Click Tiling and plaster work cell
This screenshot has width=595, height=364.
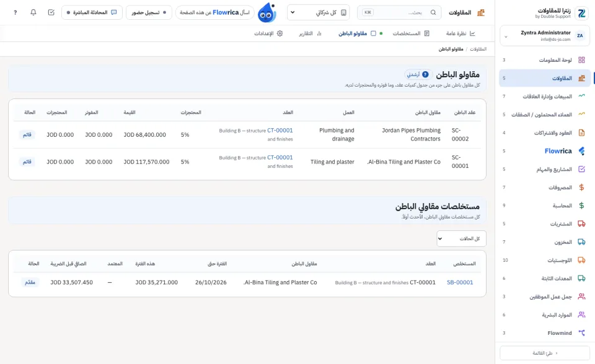(332, 162)
